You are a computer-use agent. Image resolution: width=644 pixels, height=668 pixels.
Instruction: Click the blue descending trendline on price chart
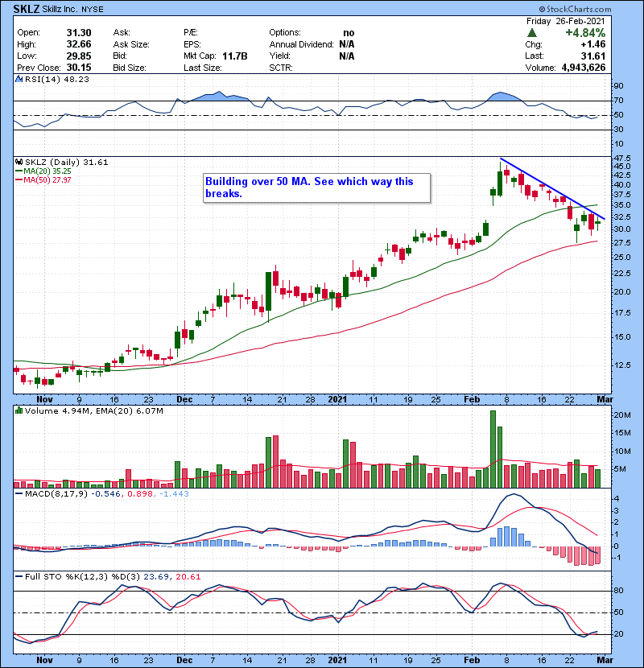point(553,188)
